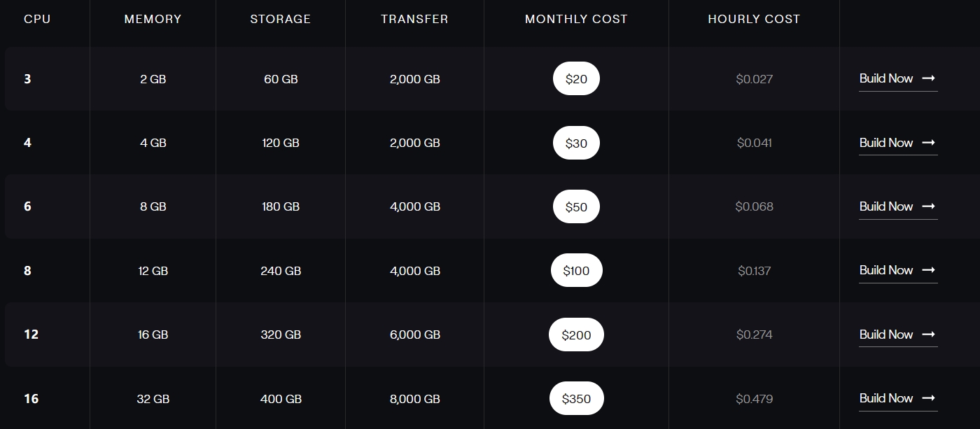Click the $20 monthly cost pill
This screenshot has width=980, height=429.
[x=576, y=79]
